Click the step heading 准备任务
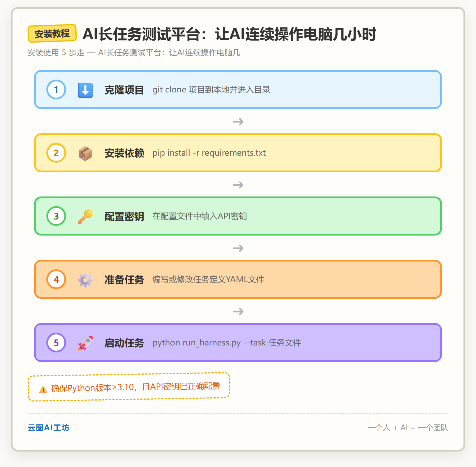476x467 pixels. pyautogui.click(x=124, y=280)
